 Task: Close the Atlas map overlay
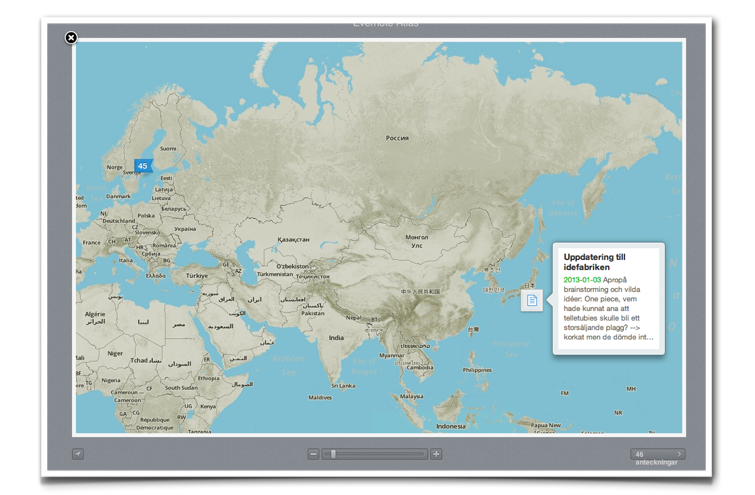pos(71,38)
